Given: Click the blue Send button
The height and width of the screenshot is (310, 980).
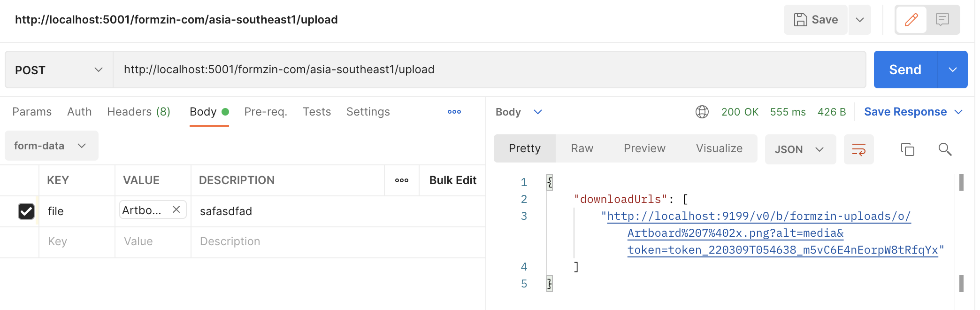Looking at the screenshot, I should click(x=905, y=70).
